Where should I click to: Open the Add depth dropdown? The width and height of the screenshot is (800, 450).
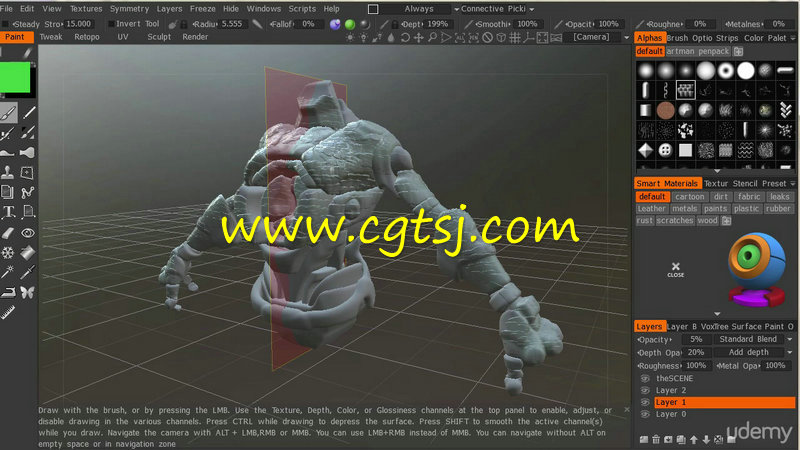pyautogui.click(x=752, y=352)
